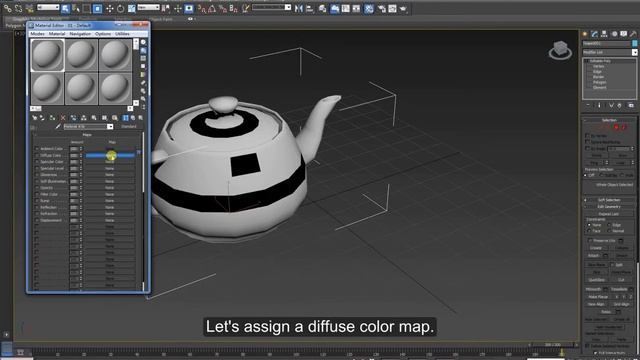Enable the Ignore Backfacing checkbox
This screenshot has width=640, height=360.
tap(587, 142)
